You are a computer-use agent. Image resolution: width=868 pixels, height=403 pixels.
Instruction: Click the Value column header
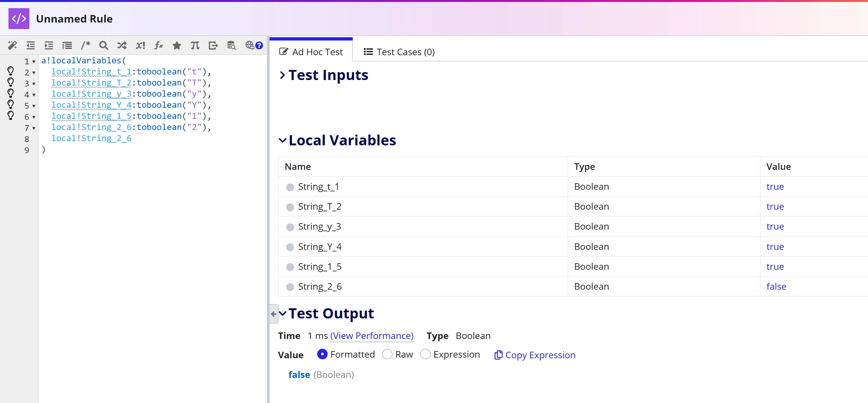click(x=778, y=167)
